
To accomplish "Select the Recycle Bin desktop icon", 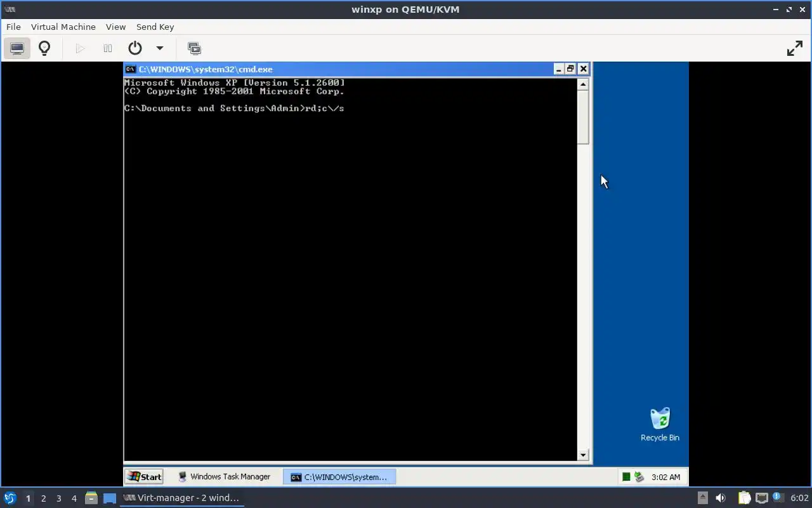I will [660, 424].
